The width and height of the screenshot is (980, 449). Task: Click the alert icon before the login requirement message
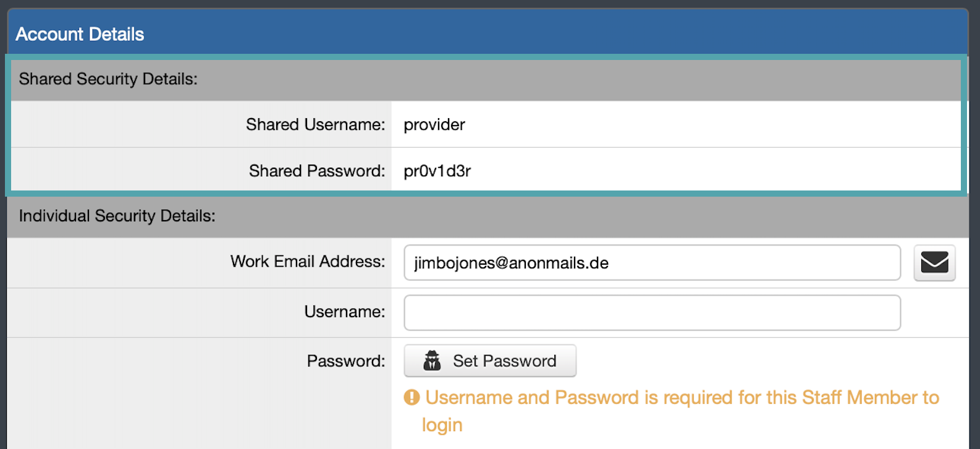[x=413, y=398]
